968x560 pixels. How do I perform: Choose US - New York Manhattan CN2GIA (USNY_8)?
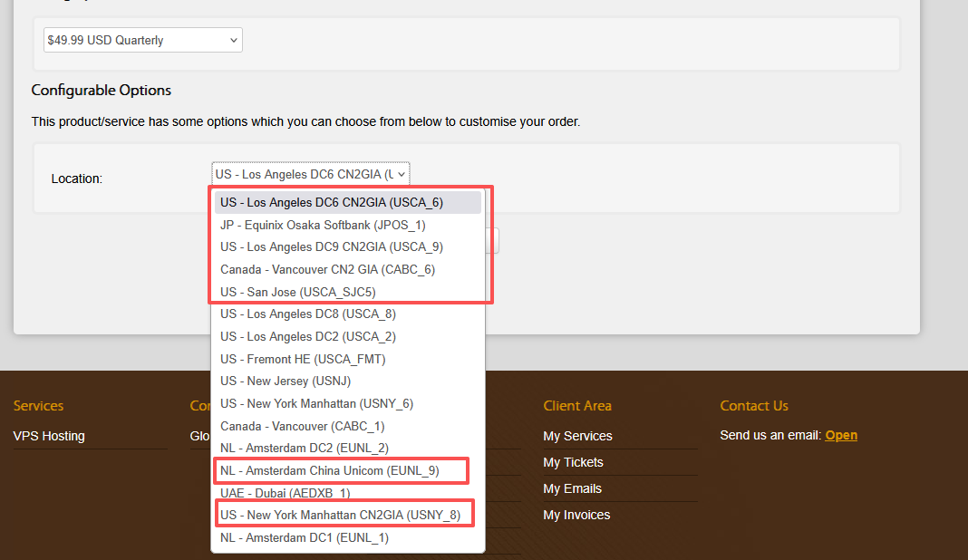340,515
